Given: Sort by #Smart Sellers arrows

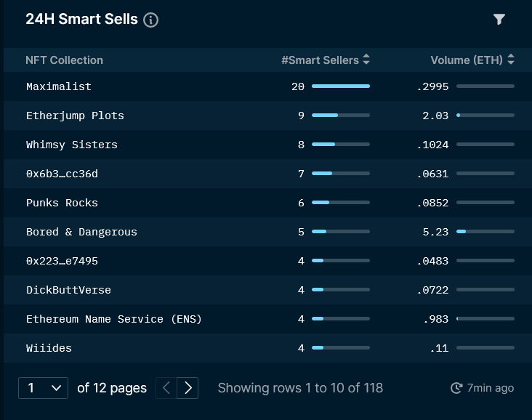Looking at the screenshot, I should tap(366, 60).
